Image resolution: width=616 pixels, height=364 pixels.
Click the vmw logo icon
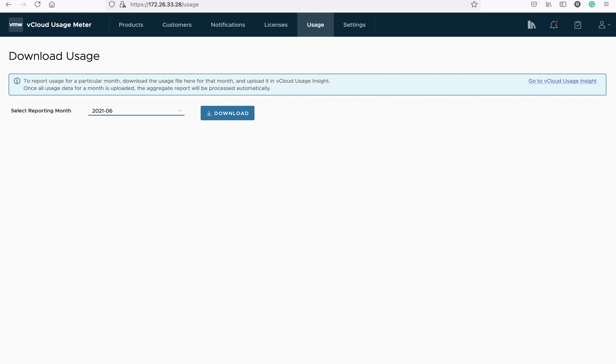point(16,25)
